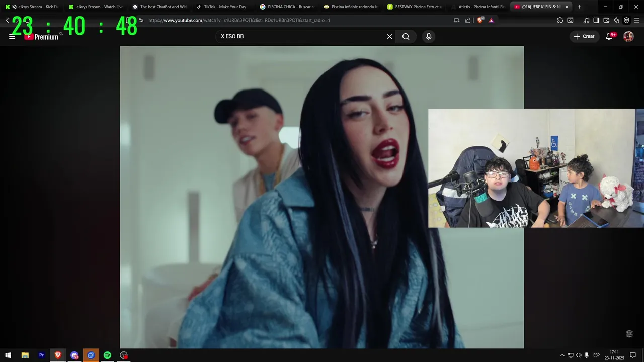Screen dimensions: 644x362
Task: Open Brave browser taskbar icon
Action: (58, 355)
